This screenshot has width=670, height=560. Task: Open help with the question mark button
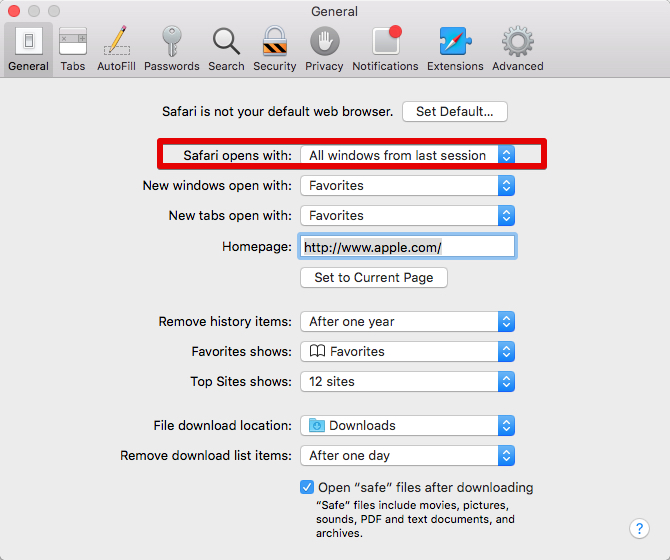point(639,528)
